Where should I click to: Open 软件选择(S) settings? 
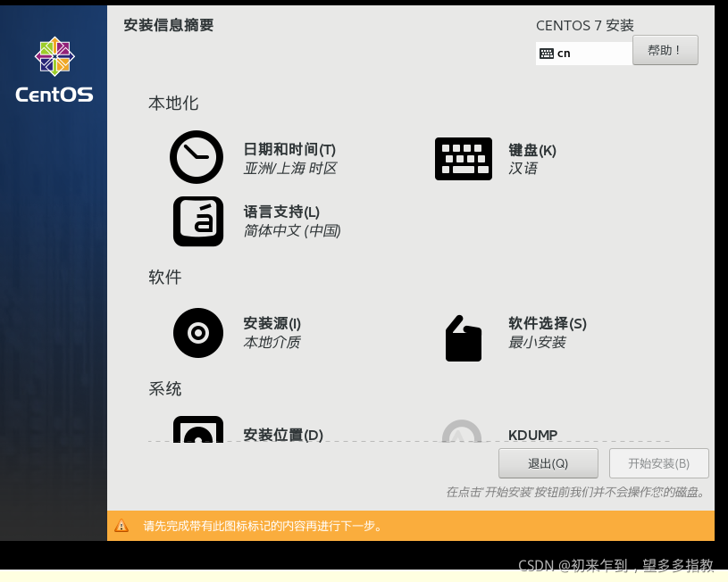point(548,323)
